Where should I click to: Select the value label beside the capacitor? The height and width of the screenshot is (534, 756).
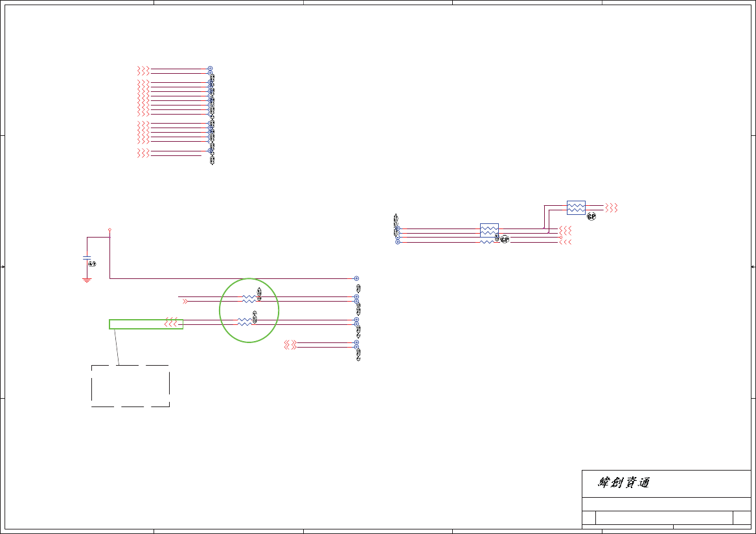click(x=92, y=264)
